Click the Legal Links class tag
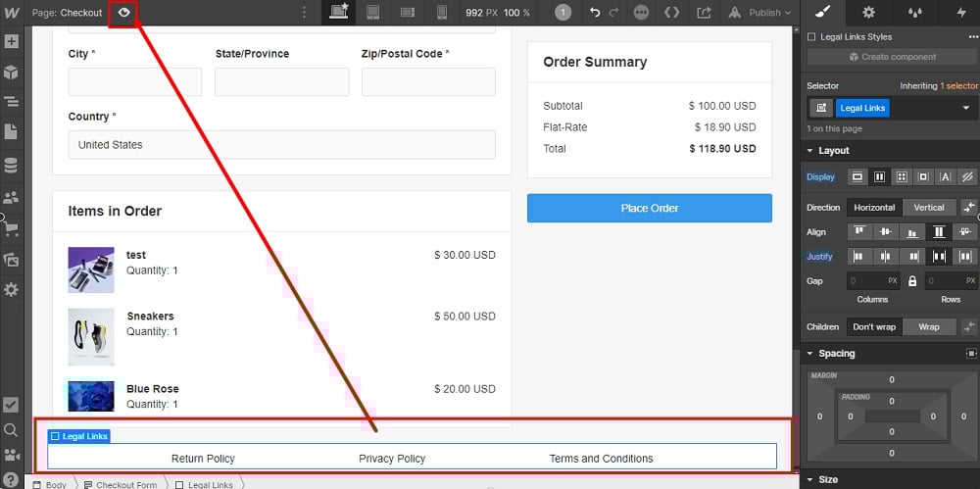Viewport: 980px width, 489px height. (x=862, y=108)
